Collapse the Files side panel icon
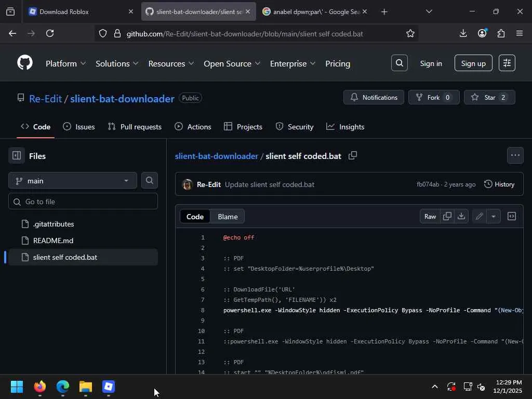Image resolution: width=532 pixels, height=399 pixels. point(17,156)
